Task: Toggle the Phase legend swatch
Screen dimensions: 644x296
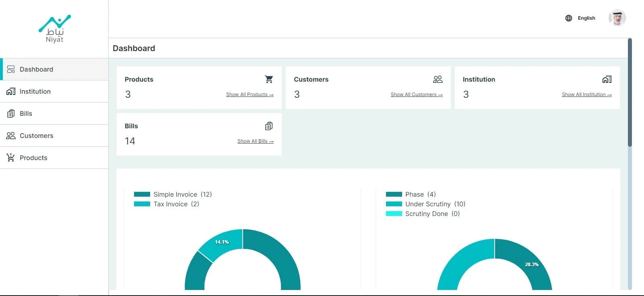Action: (x=394, y=194)
